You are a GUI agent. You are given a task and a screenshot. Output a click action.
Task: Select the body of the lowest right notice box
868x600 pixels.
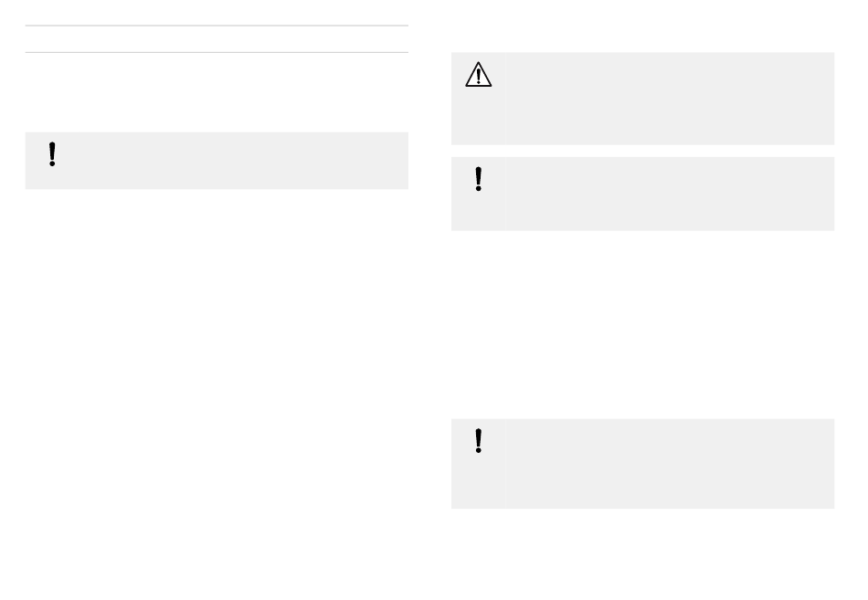click(670, 464)
